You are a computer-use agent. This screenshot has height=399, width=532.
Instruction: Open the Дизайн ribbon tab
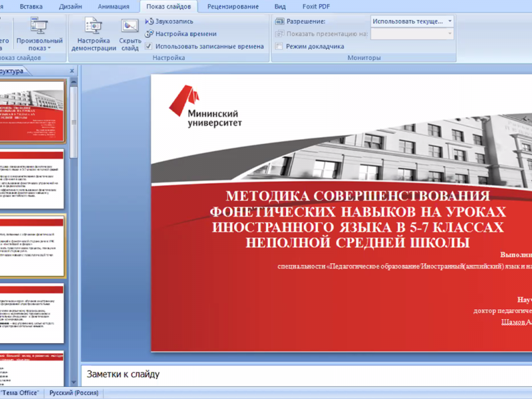tap(70, 7)
